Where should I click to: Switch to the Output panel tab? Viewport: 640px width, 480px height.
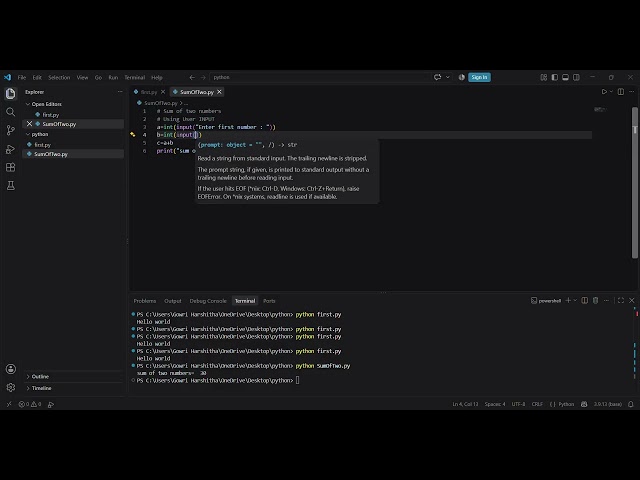click(173, 301)
